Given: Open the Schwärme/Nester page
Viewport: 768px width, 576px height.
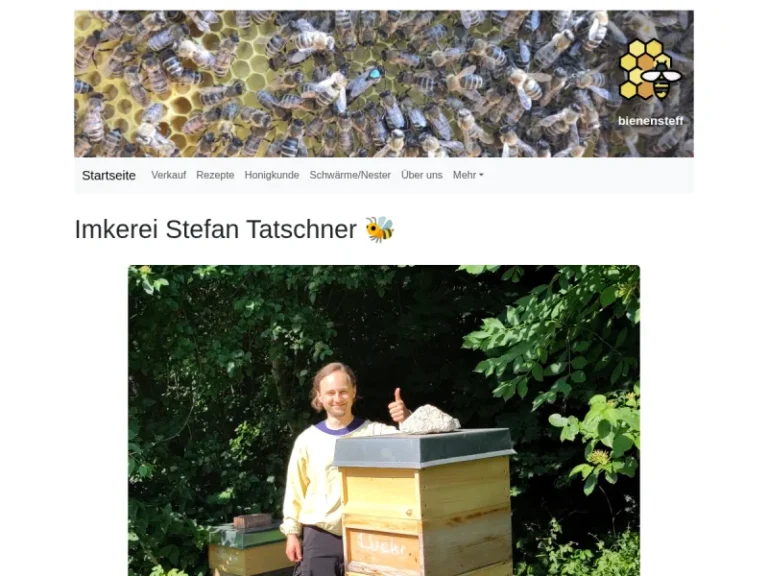Looking at the screenshot, I should coord(350,175).
